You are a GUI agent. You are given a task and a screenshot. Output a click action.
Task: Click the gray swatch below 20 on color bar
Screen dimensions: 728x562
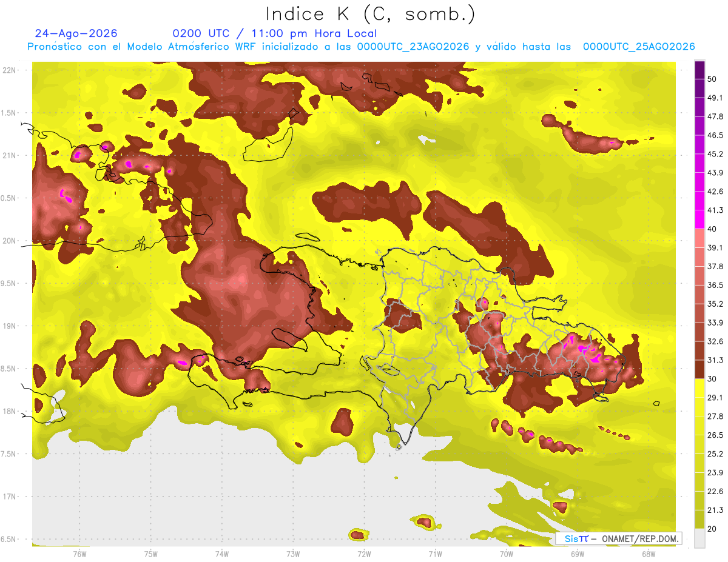tap(700, 538)
